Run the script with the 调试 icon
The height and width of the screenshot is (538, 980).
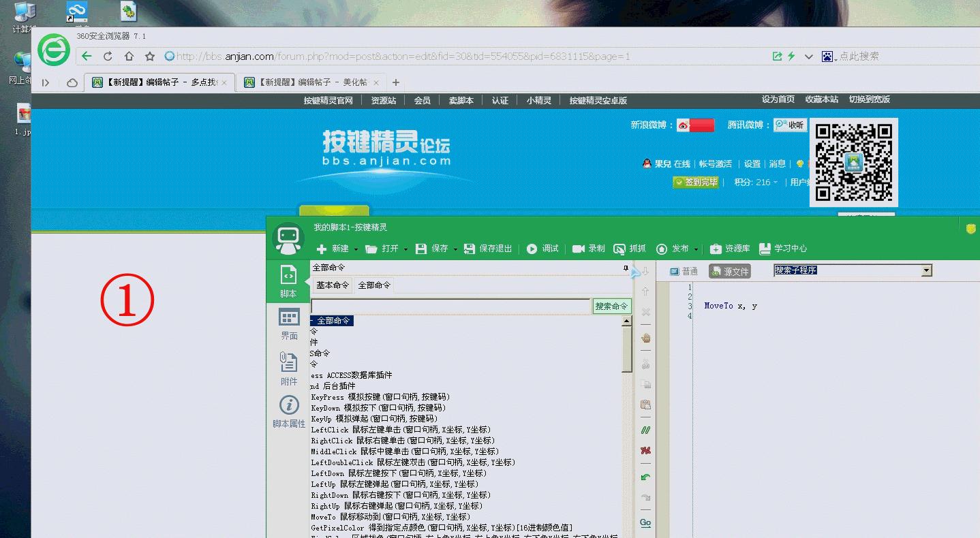[542, 249]
